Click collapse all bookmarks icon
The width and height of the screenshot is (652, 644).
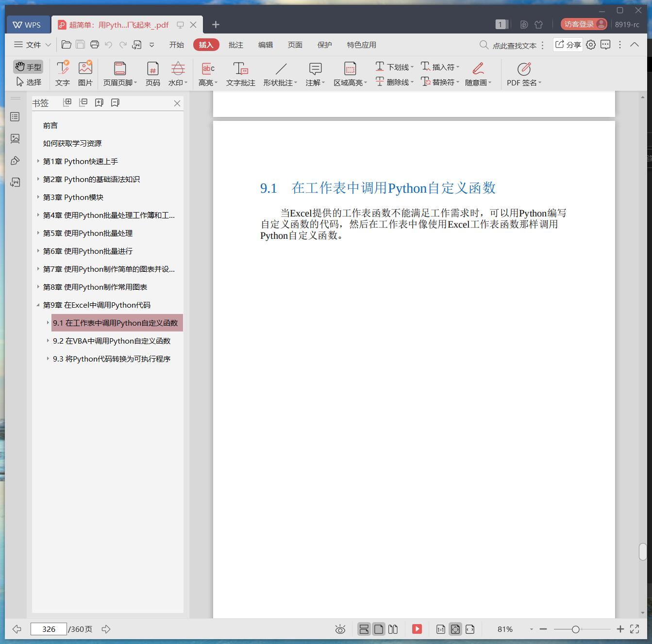(x=83, y=102)
